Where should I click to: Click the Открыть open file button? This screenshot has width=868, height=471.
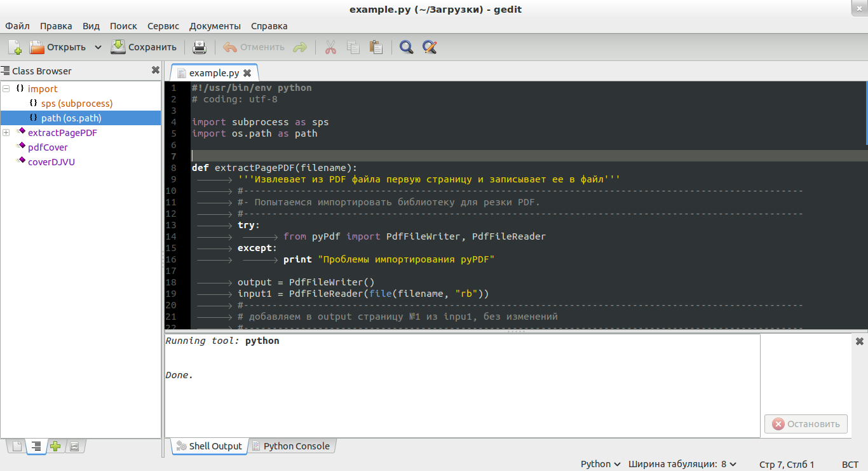58,47
